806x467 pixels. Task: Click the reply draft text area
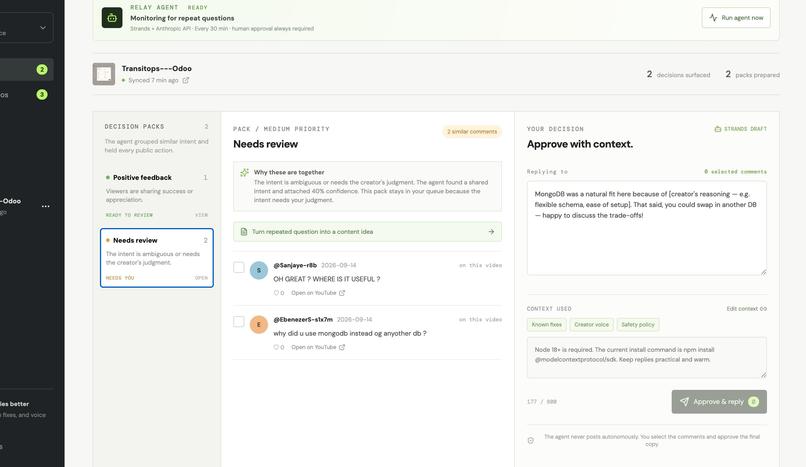[647, 228]
